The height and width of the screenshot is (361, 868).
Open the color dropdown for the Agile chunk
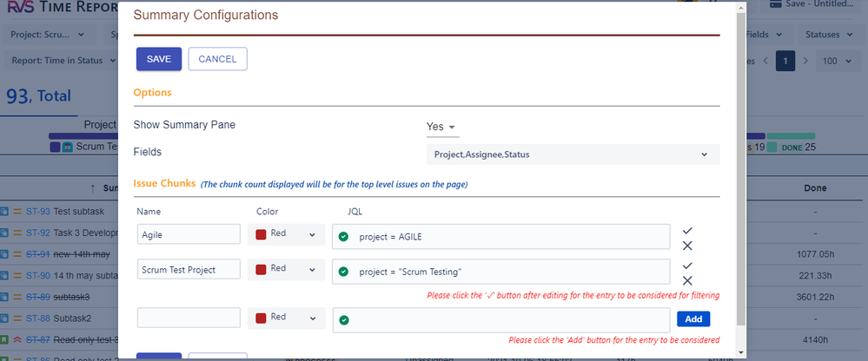(x=286, y=234)
